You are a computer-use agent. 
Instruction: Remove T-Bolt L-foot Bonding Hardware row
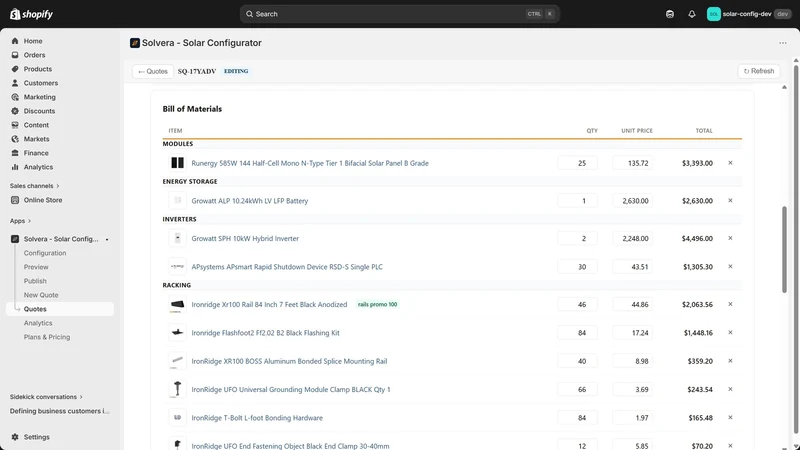tap(730, 417)
